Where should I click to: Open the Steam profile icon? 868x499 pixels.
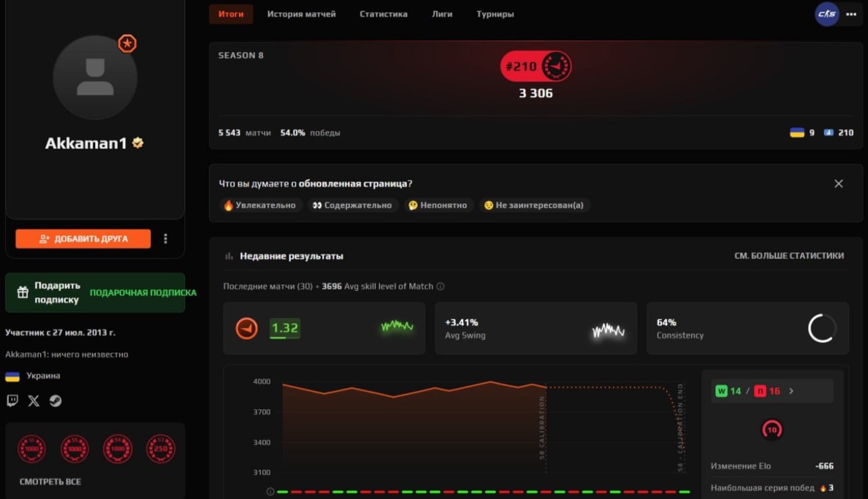point(56,401)
